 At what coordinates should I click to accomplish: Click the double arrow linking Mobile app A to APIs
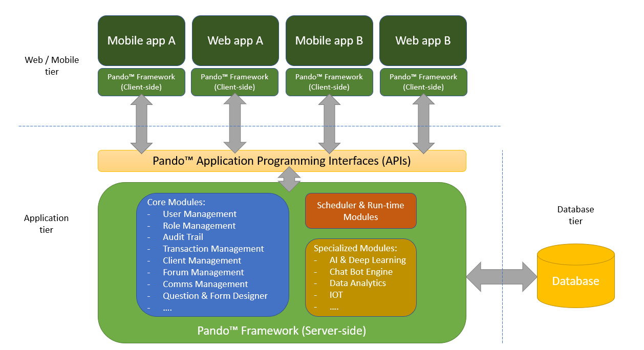[141, 124]
